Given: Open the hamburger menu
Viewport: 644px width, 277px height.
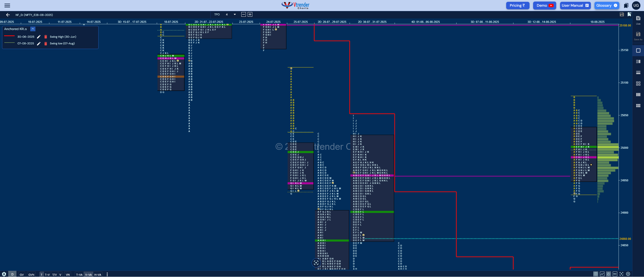Looking at the screenshot, I should [7, 5].
